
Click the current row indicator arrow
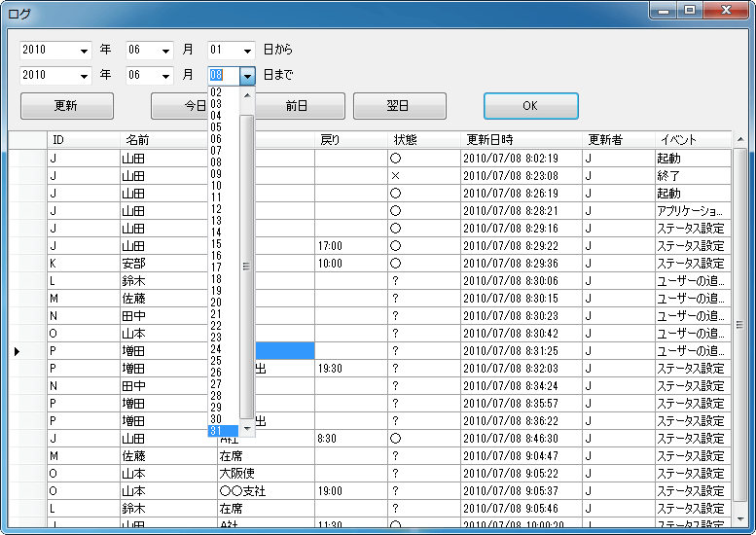tap(18, 351)
